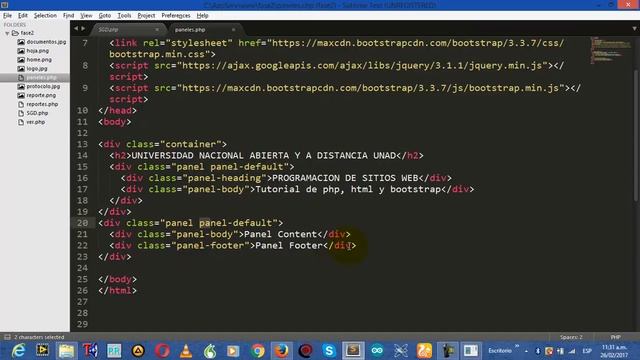Click the code minimap preview
Screen dimensions: 640x360
610,50
